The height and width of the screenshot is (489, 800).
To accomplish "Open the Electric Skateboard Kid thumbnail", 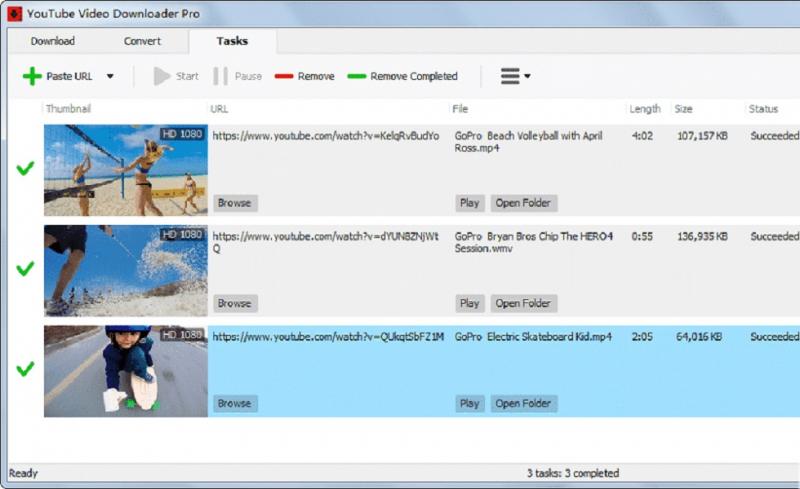I will pos(126,371).
